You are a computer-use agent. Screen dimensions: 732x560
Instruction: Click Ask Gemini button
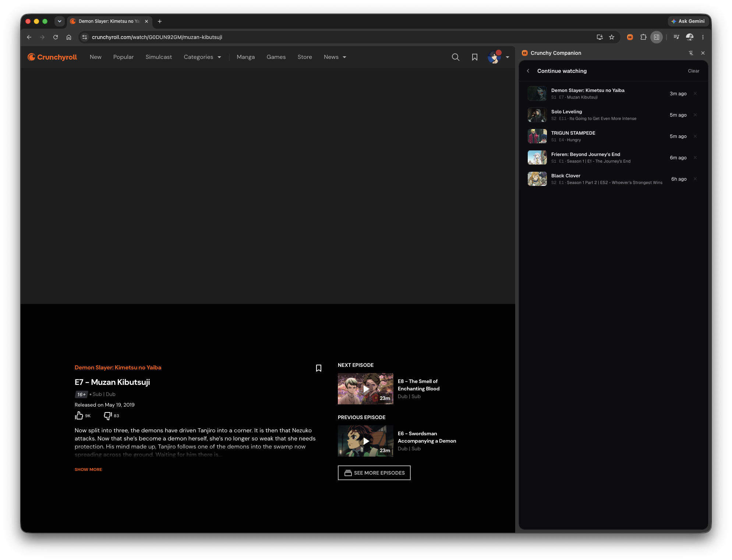(688, 21)
